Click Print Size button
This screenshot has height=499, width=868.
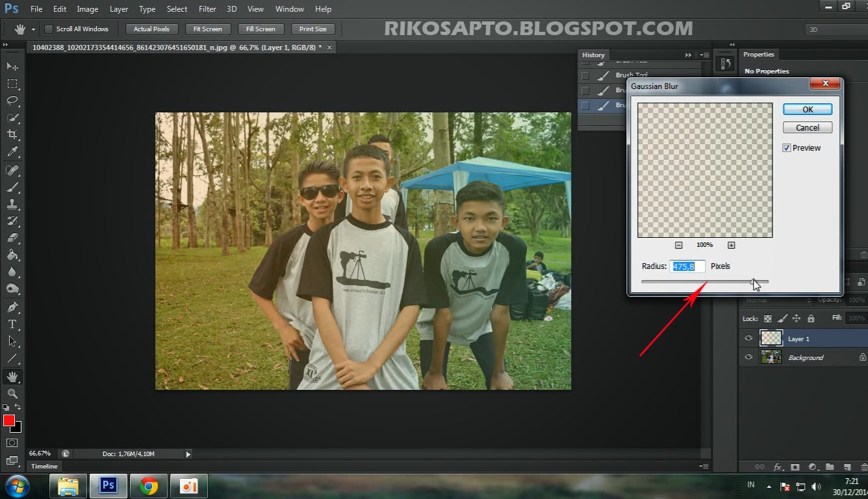(313, 29)
